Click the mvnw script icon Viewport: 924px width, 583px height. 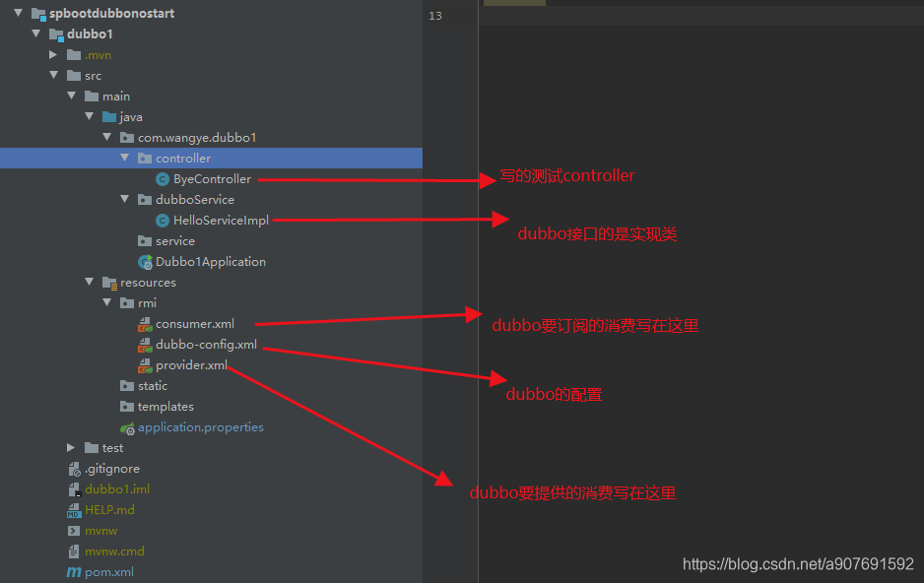74,531
